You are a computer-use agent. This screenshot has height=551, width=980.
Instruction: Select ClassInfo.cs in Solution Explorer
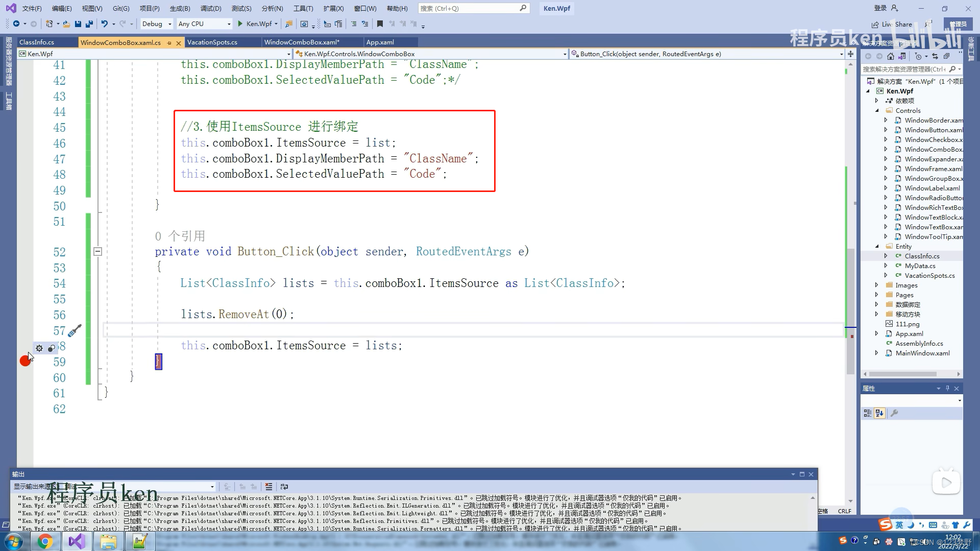[922, 256]
